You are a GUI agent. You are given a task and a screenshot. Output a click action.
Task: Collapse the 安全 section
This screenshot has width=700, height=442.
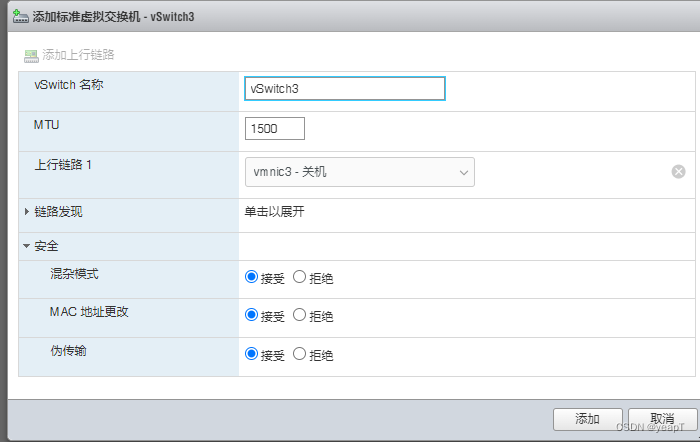[x=26, y=246]
